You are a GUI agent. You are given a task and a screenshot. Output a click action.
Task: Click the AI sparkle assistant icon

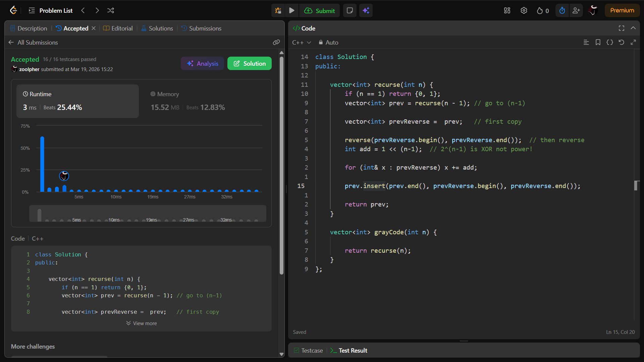[366, 10]
